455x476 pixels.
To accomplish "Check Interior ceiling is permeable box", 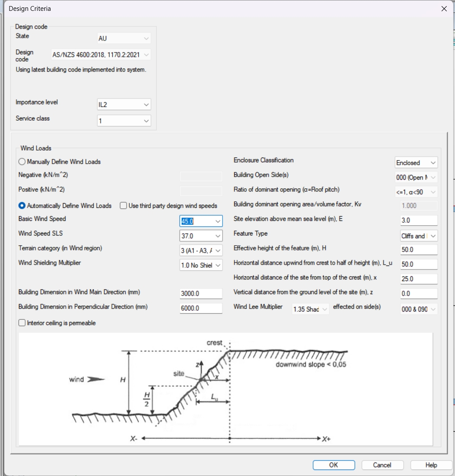I will (22, 323).
